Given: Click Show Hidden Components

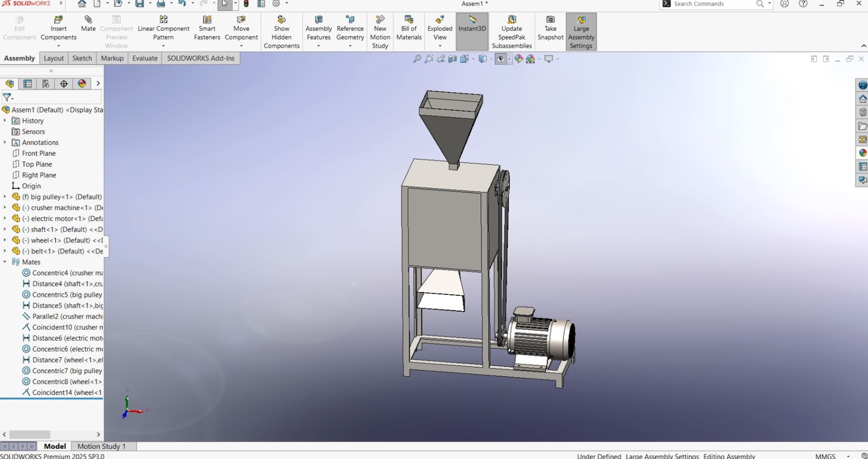Looking at the screenshot, I should pyautogui.click(x=282, y=32).
